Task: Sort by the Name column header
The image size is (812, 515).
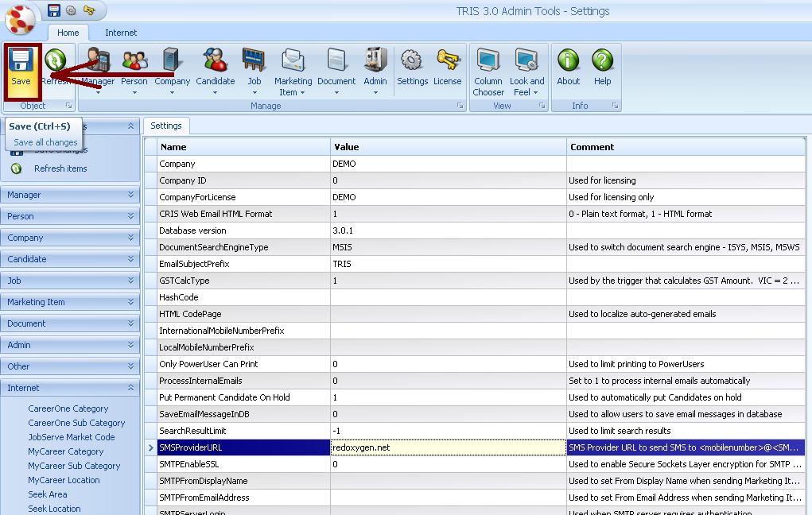Action: tap(243, 147)
